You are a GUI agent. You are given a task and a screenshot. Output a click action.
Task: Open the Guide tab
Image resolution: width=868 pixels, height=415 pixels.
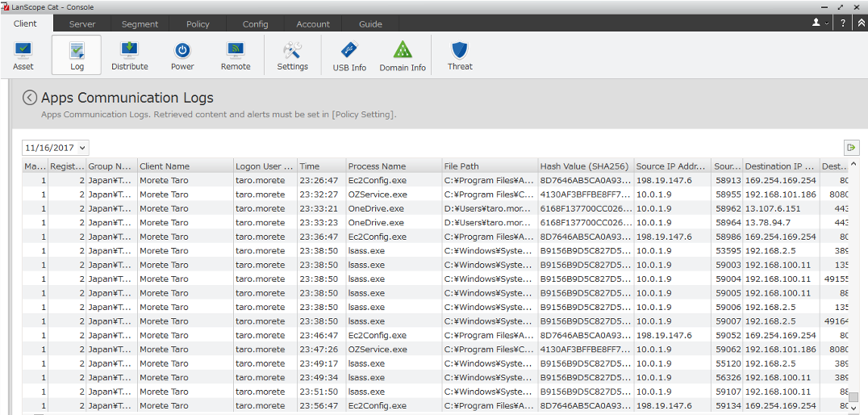370,24
